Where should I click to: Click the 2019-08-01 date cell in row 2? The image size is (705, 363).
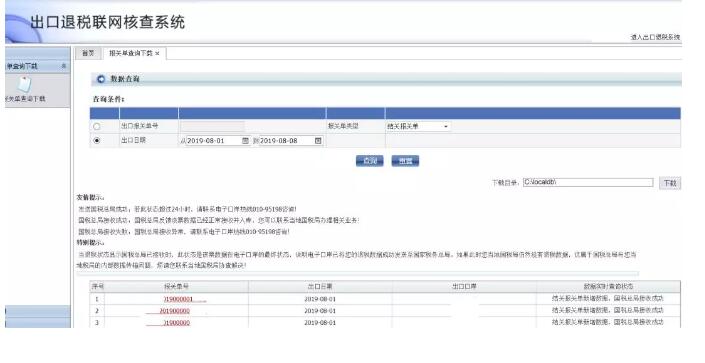(x=320, y=311)
